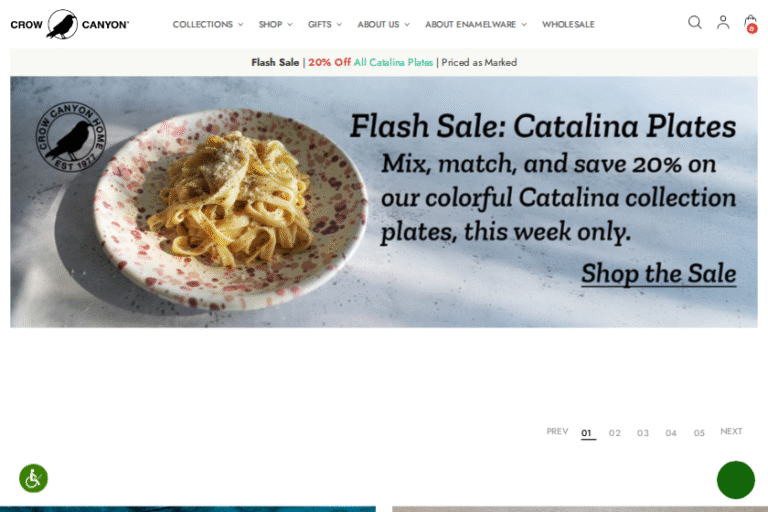Expand the Shop dropdown menu
Screen dimensions: 768x512
point(275,24)
